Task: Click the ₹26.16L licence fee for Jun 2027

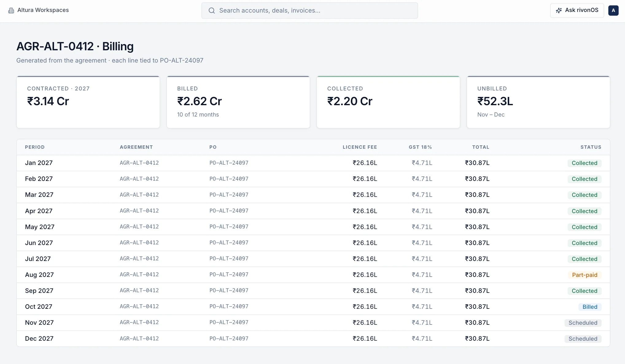Action: (x=365, y=243)
